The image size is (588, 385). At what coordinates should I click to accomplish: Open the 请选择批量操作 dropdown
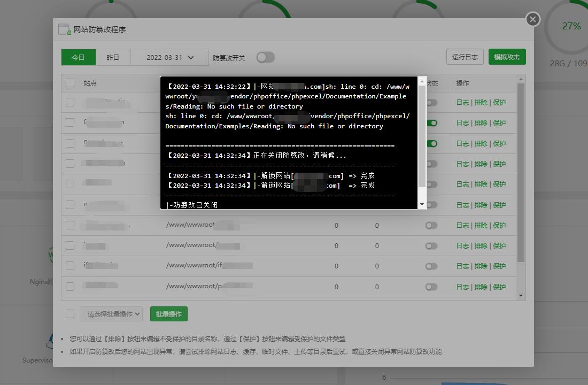(111, 314)
